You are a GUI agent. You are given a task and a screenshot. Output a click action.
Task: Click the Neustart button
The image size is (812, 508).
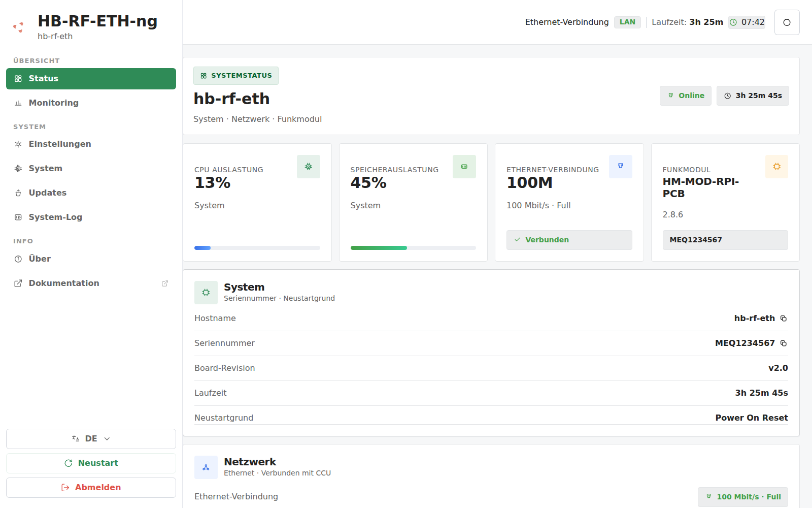(91, 463)
